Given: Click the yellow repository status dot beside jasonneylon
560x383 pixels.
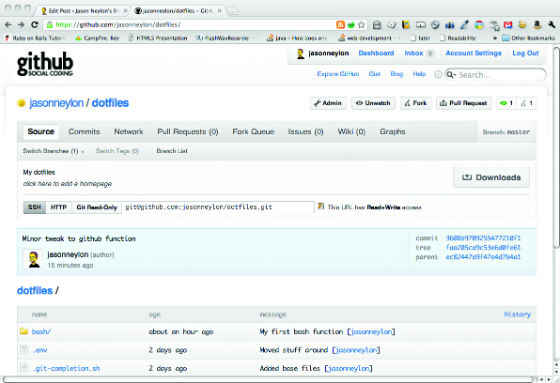Looking at the screenshot, I should [21, 103].
